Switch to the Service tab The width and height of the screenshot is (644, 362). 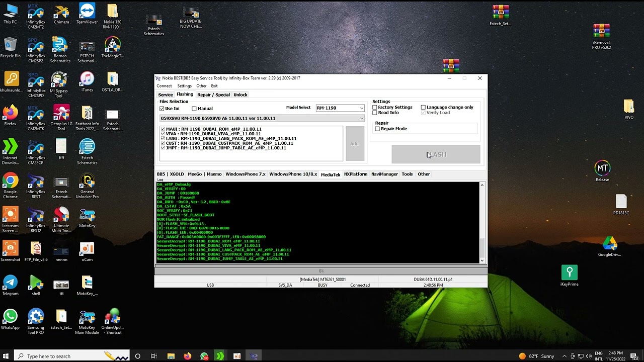[166, 95]
